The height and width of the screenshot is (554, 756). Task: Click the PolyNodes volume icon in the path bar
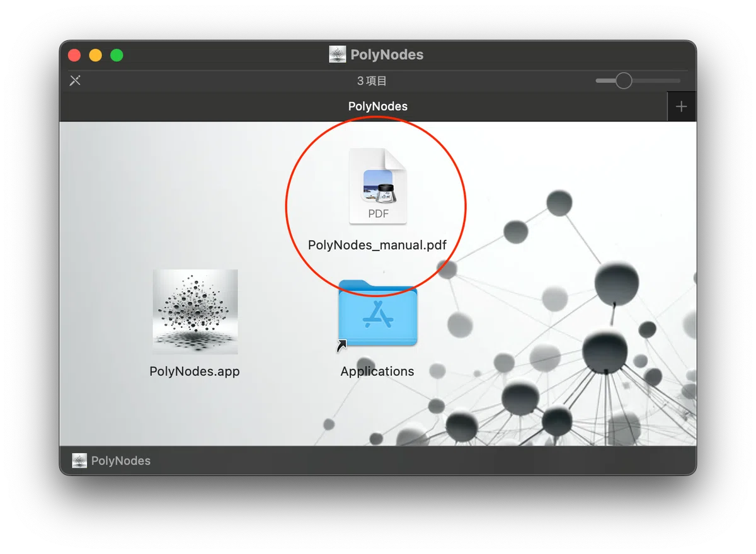point(79,461)
